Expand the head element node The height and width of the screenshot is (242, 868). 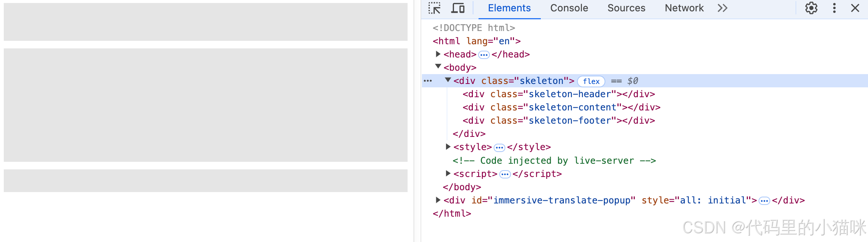point(438,54)
